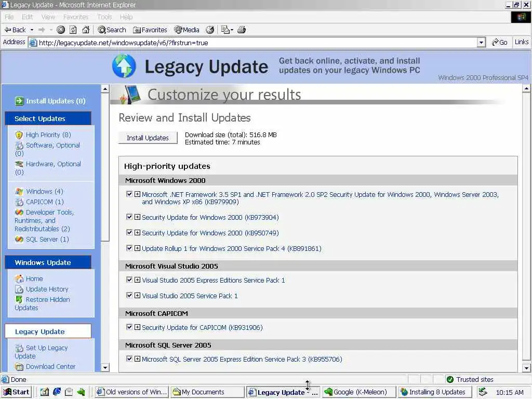This screenshot has height=399, width=532.
Task: Click the Show Desktop quick launch icon
Action: point(45,392)
